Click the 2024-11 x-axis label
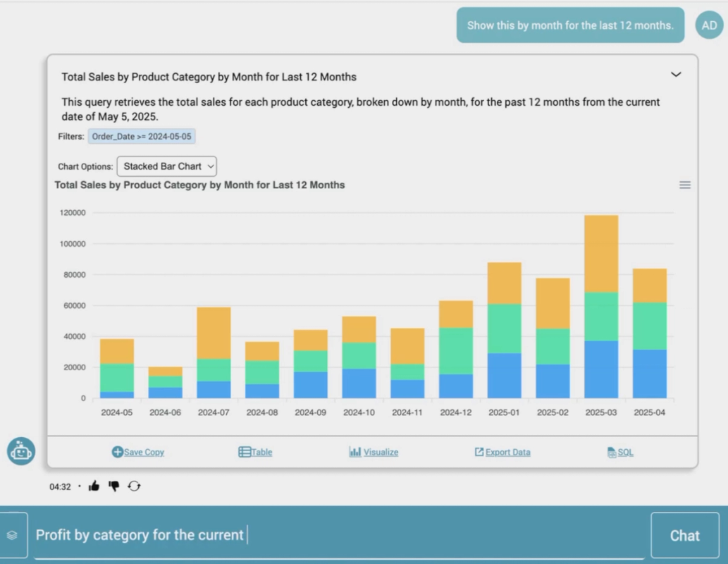 [x=407, y=412]
